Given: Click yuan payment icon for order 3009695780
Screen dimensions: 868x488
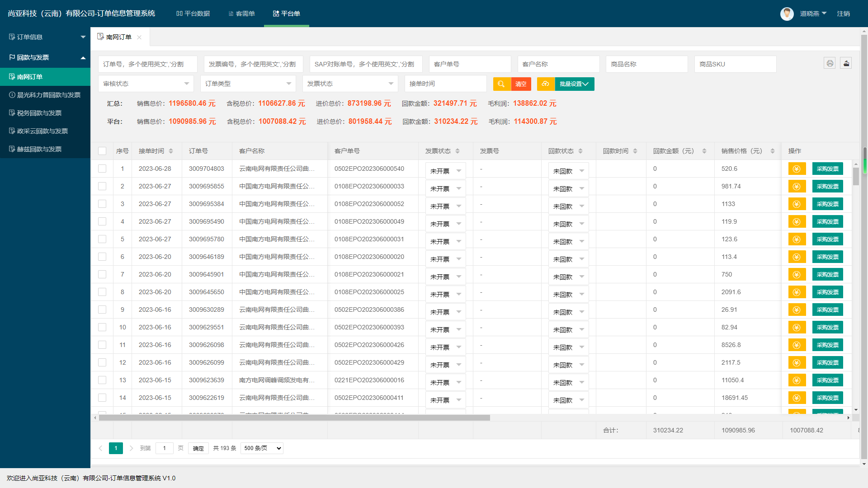Looking at the screenshot, I should click(x=797, y=239).
